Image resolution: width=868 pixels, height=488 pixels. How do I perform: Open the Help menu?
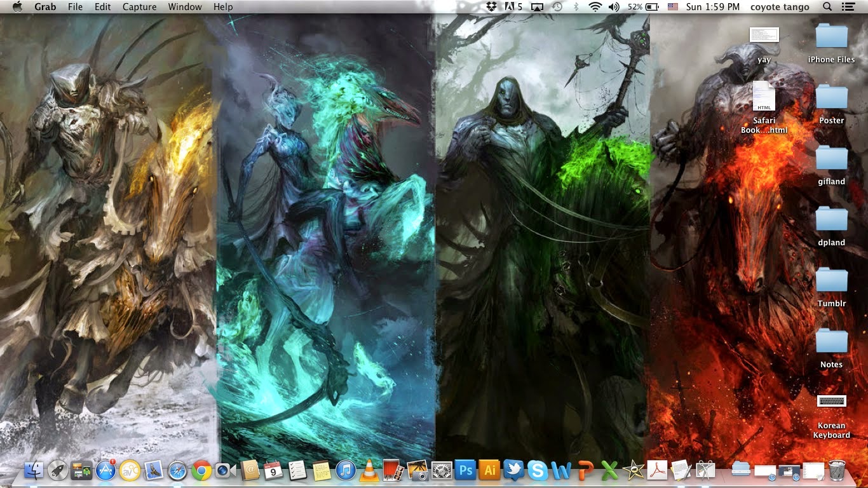click(223, 7)
